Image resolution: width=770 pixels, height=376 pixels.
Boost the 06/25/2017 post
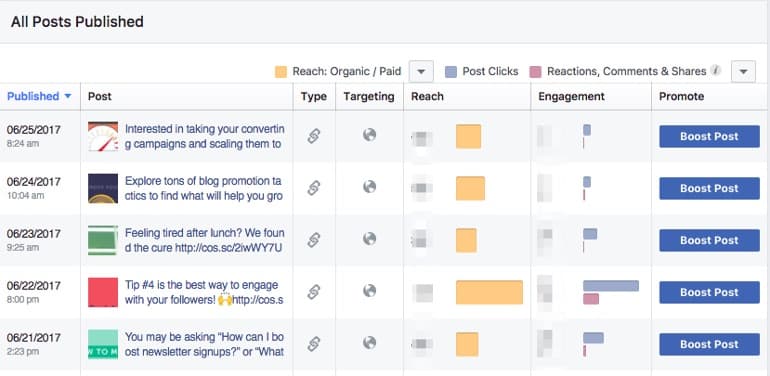(709, 136)
